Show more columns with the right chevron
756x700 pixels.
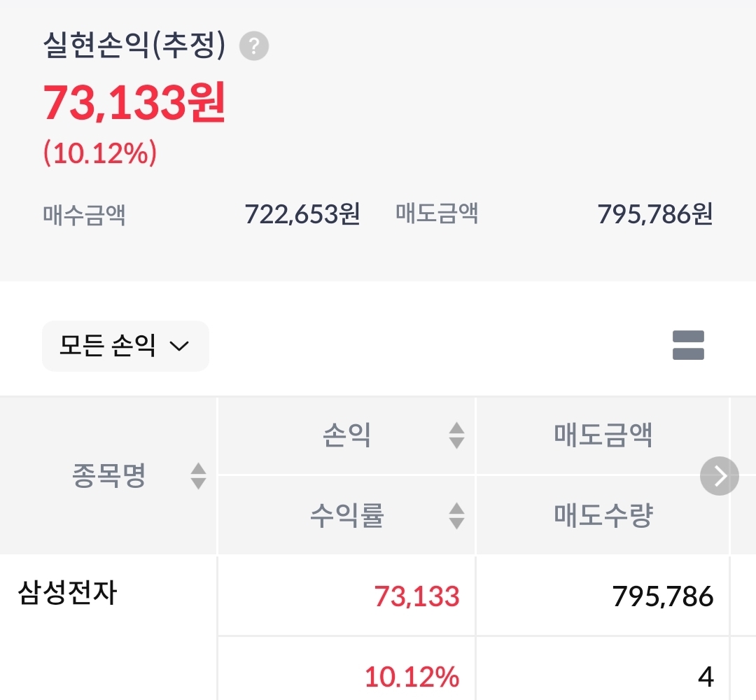pos(720,476)
